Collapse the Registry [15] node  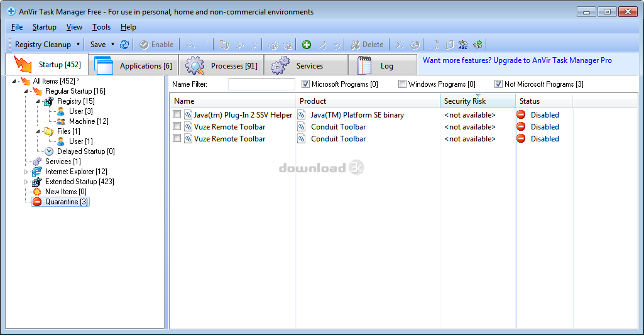[x=38, y=101]
